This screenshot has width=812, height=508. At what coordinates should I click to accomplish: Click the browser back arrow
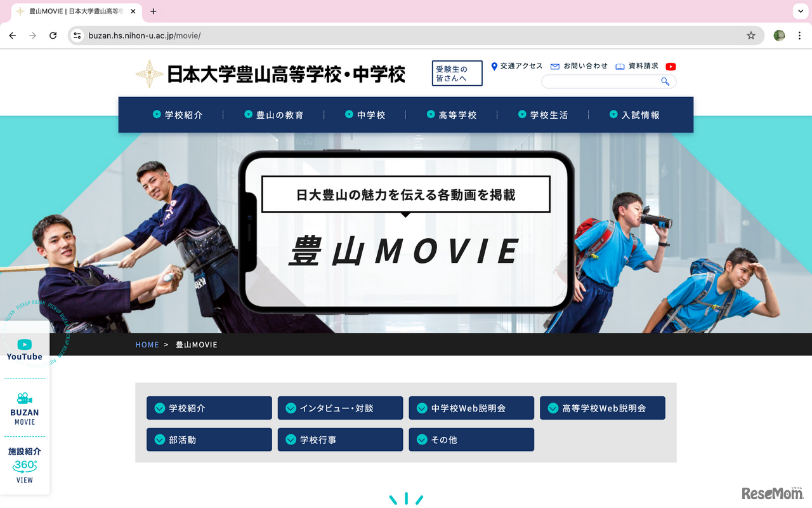(x=13, y=36)
